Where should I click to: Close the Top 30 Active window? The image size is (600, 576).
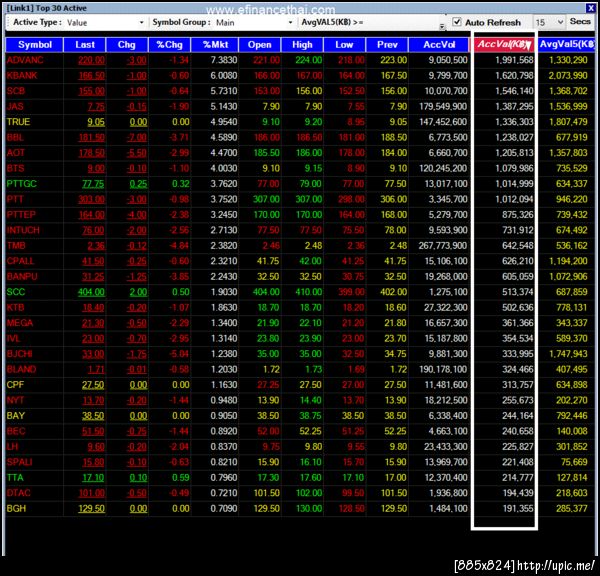[590, 8]
